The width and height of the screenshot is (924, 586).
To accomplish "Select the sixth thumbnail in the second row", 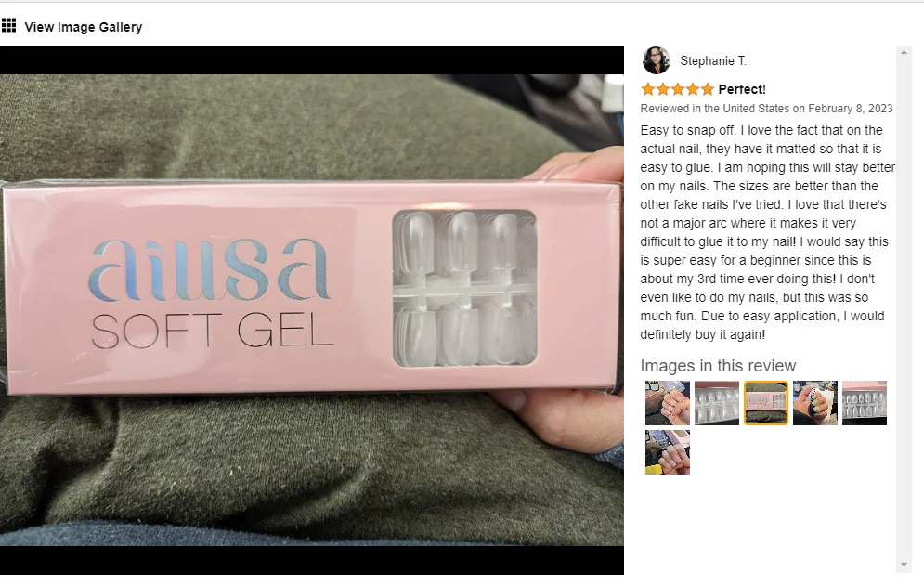I will [667, 452].
